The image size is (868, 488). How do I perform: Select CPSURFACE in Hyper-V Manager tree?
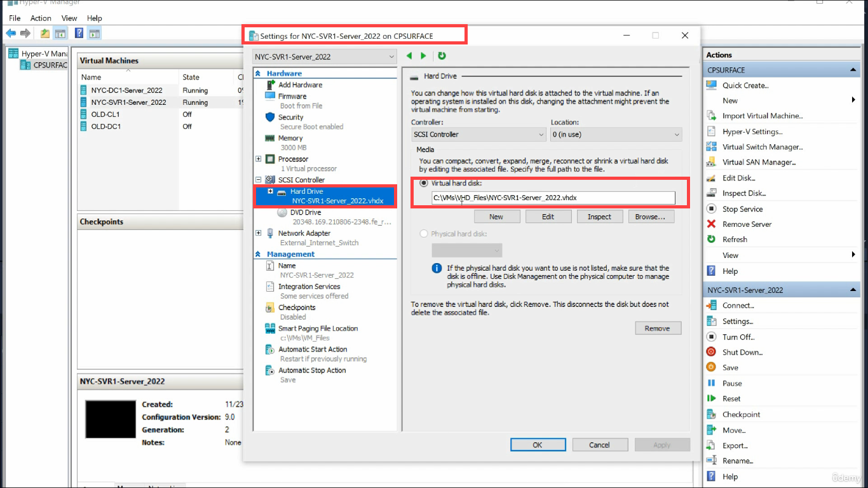pos(50,65)
